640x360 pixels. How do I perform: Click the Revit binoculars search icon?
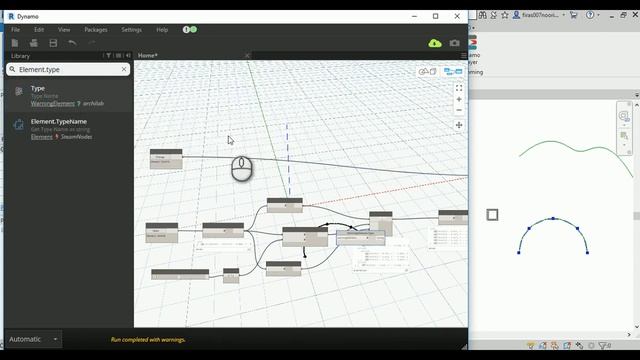[x=482, y=15]
